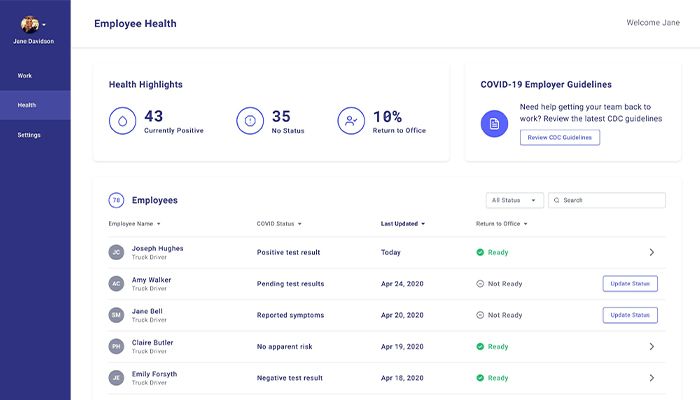700x400 pixels.
Task: Expand Emily Forsyth row chevron
Action: (x=651, y=378)
